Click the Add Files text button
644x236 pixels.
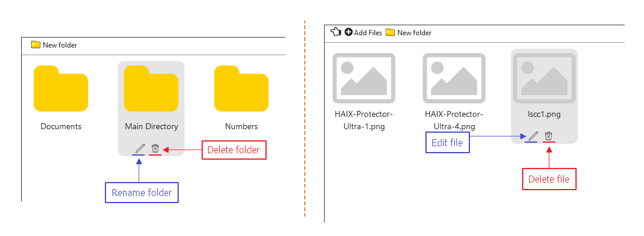[368, 32]
